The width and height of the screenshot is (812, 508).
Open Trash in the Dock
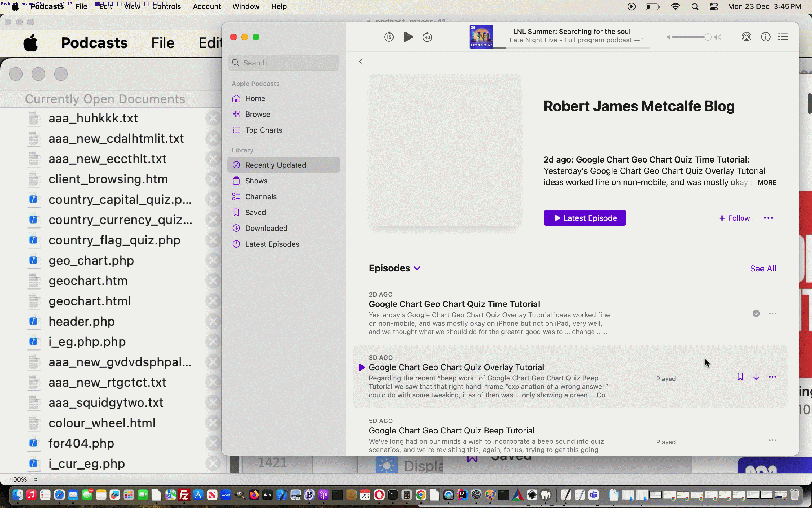tap(795, 495)
